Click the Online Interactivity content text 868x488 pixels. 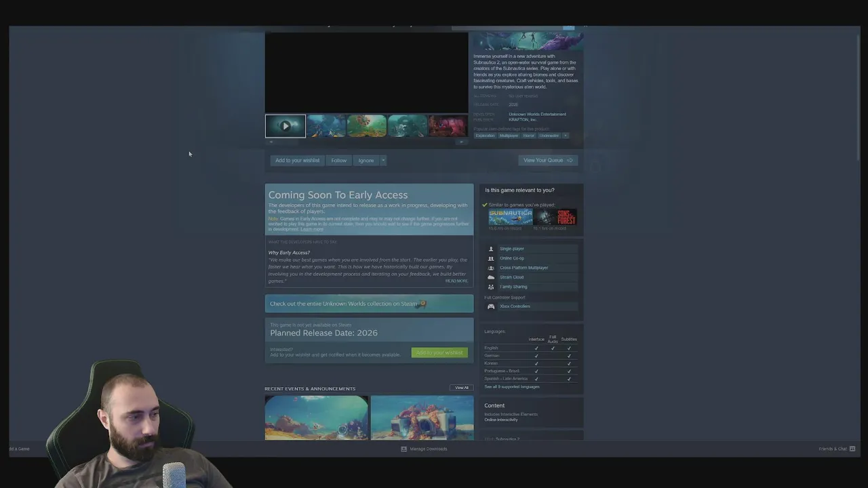click(x=501, y=420)
